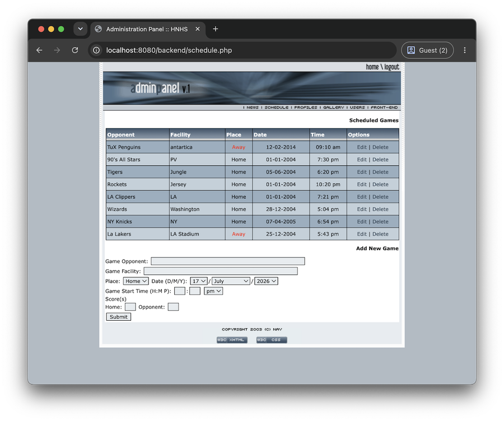
Task: Open the GALLERY menu item
Action: coord(333,107)
